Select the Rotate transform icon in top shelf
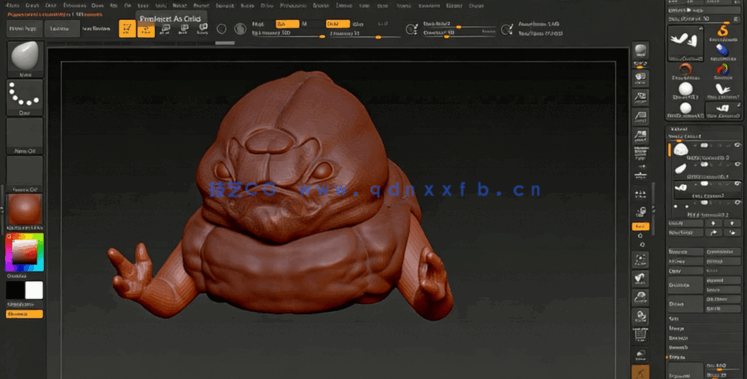The width and height of the screenshot is (747, 379). [x=202, y=30]
